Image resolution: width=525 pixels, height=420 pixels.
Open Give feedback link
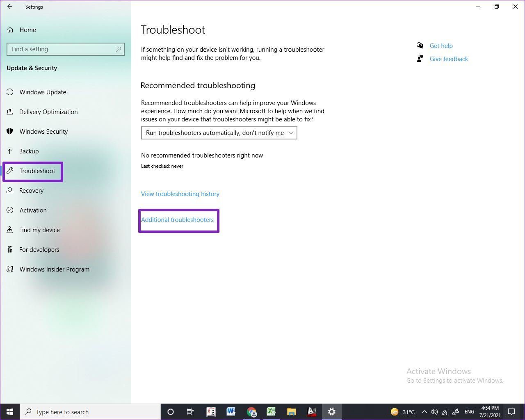tap(449, 59)
